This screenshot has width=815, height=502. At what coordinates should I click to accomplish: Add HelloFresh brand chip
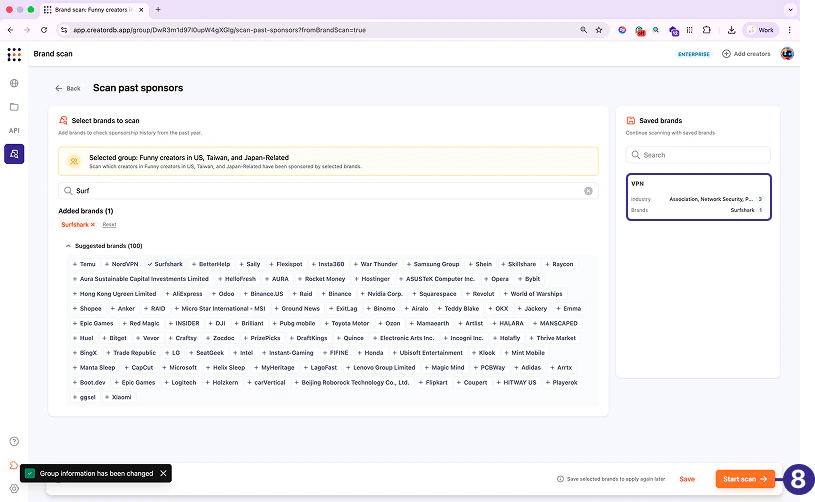[x=236, y=279]
